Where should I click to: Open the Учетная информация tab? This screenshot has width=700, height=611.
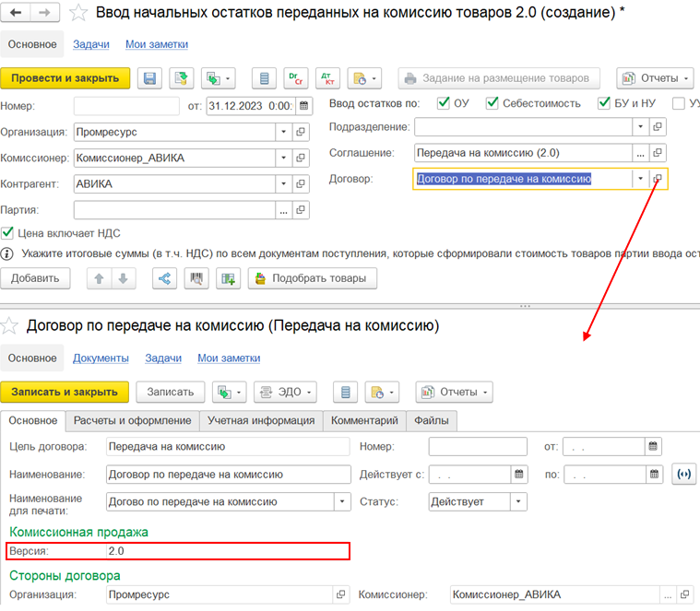coord(261,420)
